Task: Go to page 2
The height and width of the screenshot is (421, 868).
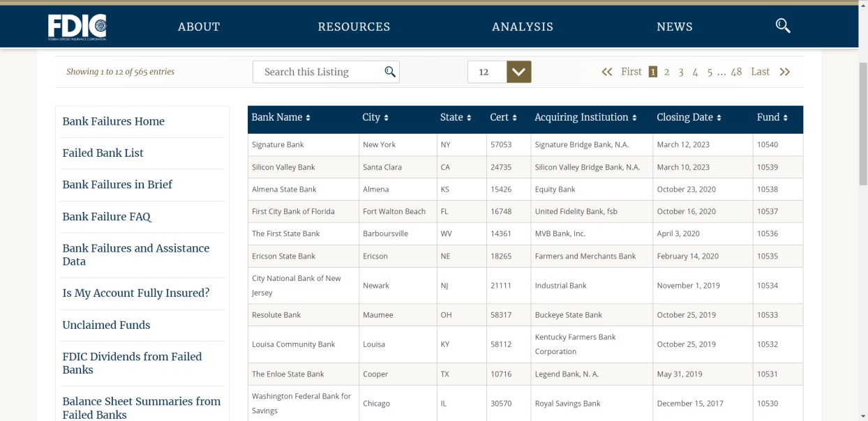Action: point(667,72)
